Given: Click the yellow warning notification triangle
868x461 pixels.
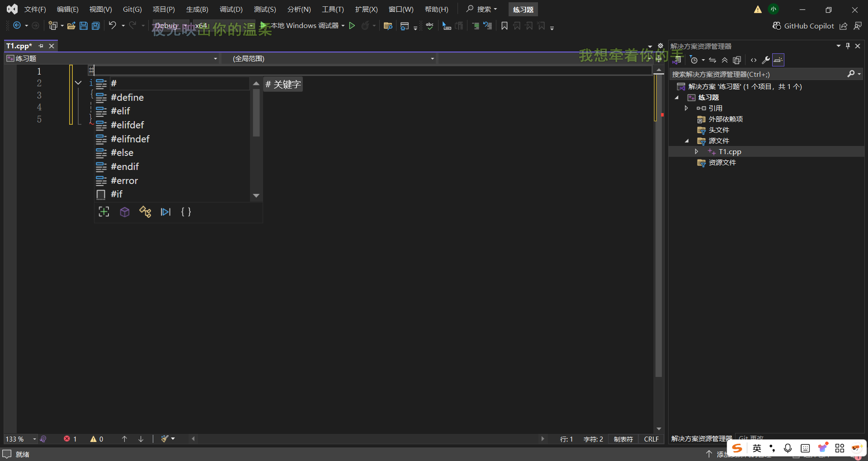Looking at the screenshot, I should 758,9.
